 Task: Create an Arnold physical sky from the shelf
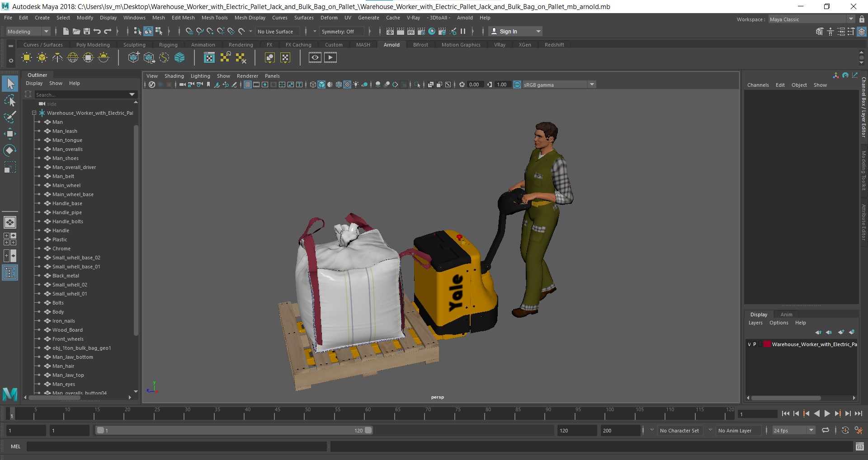104,57
